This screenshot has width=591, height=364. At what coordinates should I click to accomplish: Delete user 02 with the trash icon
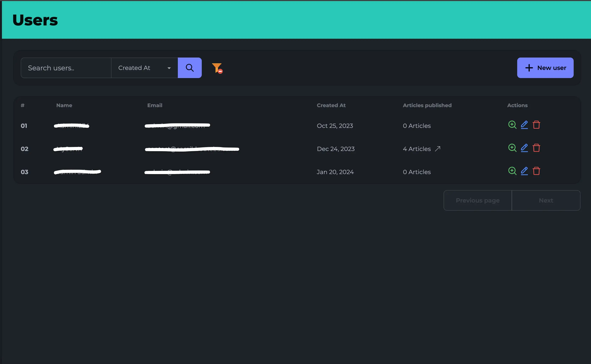[x=536, y=148]
